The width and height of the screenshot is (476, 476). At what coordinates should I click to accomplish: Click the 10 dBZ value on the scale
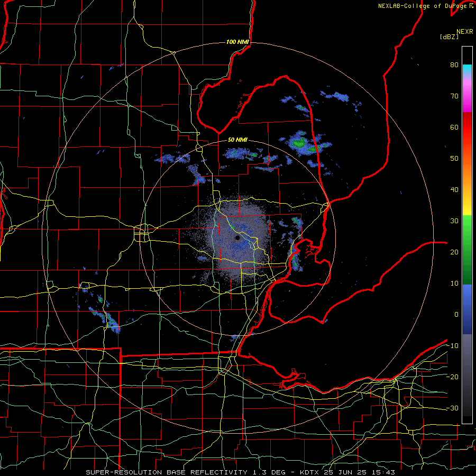coord(454,283)
